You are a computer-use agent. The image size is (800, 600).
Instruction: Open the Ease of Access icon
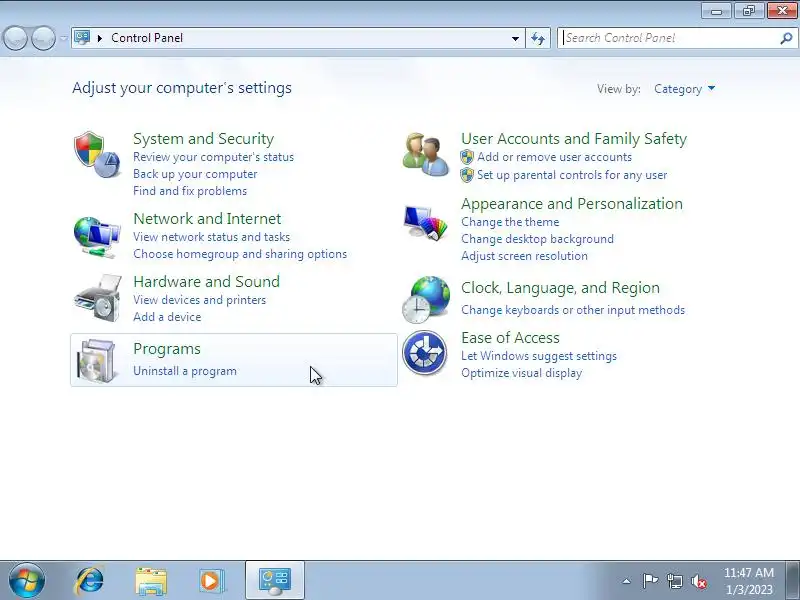click(424, 353)
